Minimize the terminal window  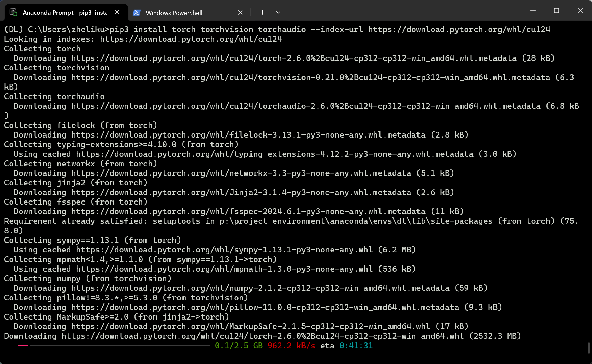pyautogui.click(x=533, y=11)
